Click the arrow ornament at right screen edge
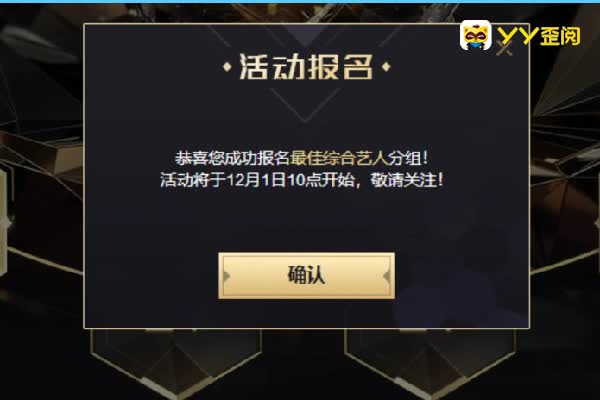The height and width of the screenshot is (400, 600). 597,224
